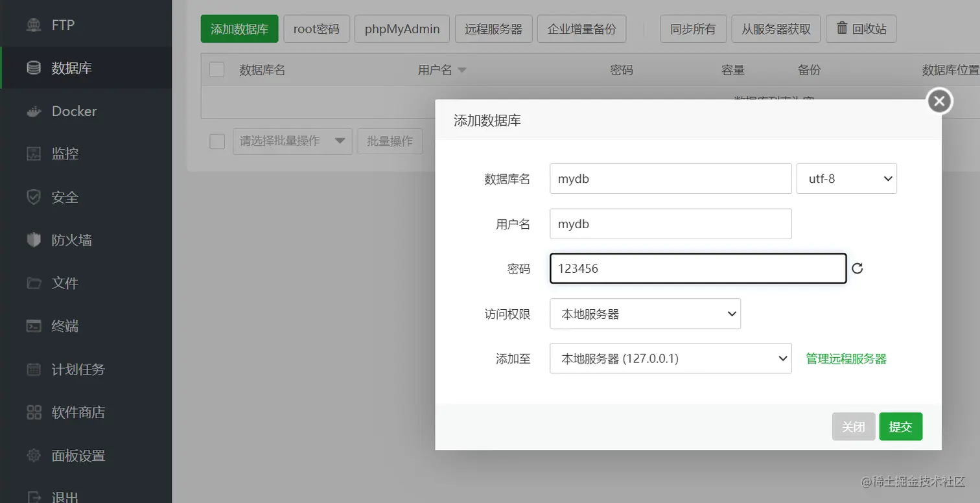The width and height of the screenshot is (980, 503).
Task: Open the 添加至 server dropdown
Action: 671,358
